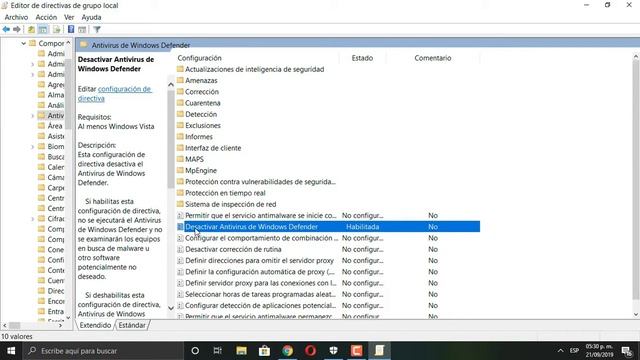
Task: Click the Forward arrow in the toolbar
Action: [x=17, y=29]
